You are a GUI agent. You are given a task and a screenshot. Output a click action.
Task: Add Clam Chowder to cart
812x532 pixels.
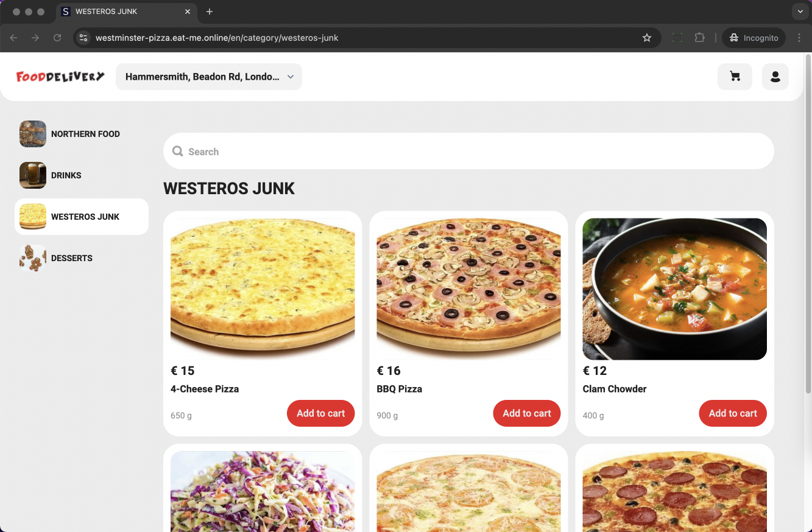[732, 413]
